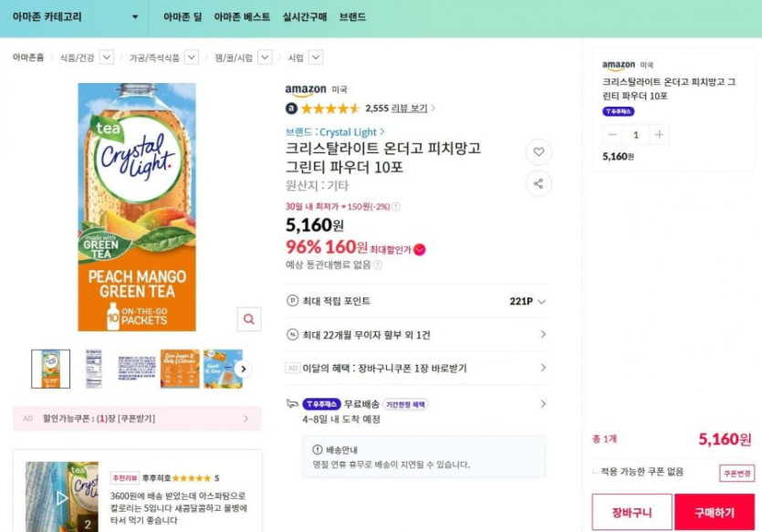The width and height of the screenshot is (762, 532).
Task: Select the nutrition label thumbnail
Action: (x=94, y=369)
